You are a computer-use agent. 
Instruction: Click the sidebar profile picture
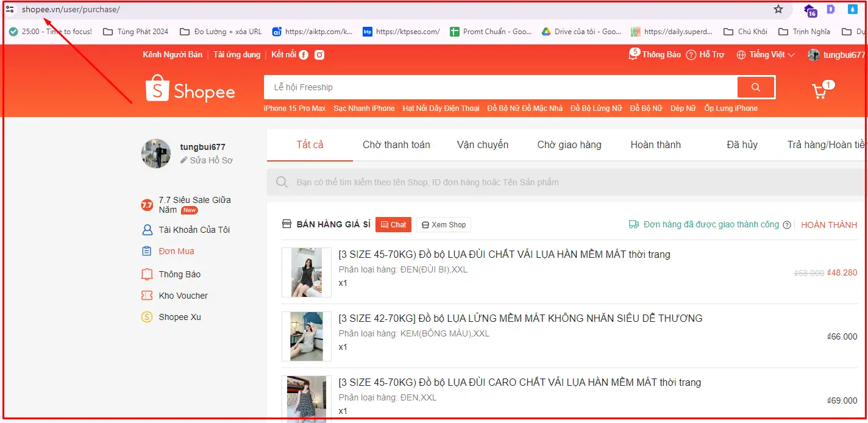pyautogui.click(x=156, y=154)
